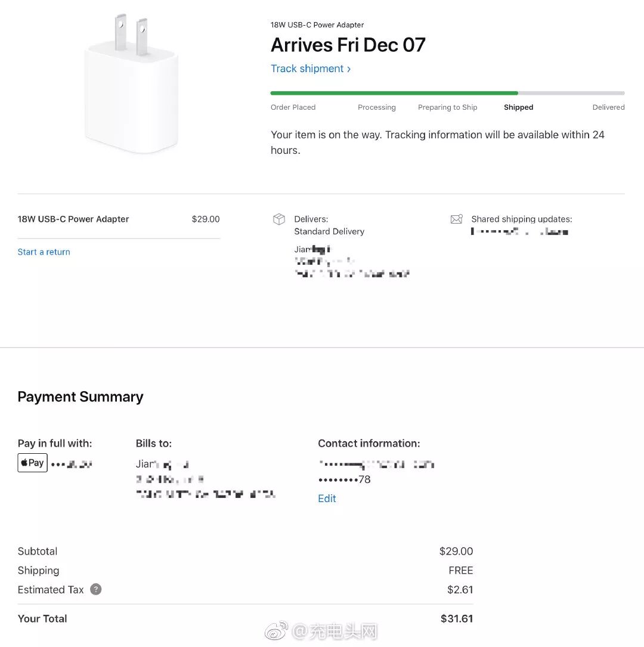The image size is (644, 647).
Task: Click the Weibo logo watermark
Action: point(276,631)
